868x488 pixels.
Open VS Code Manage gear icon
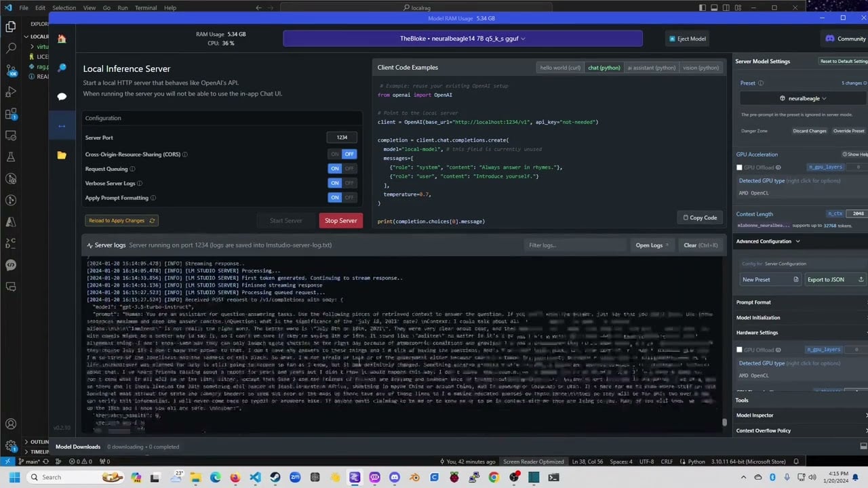tap(11, 446)
